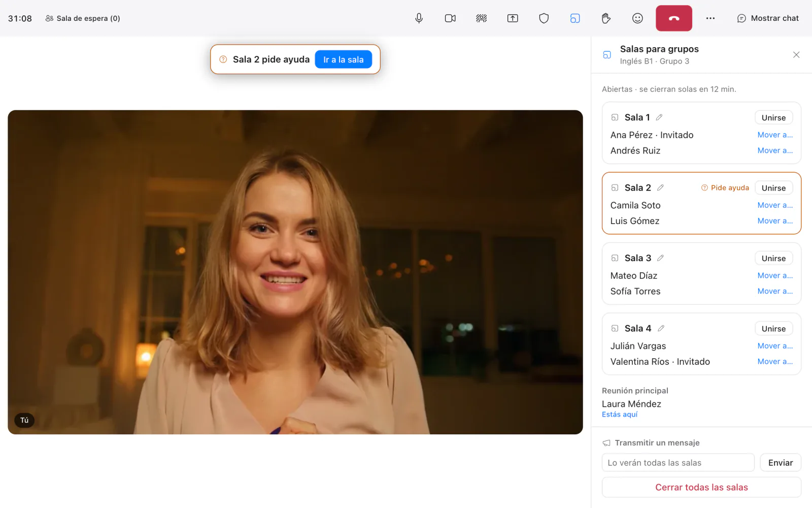Show the chat panel
The height and width of the screenshot is (508, 812).
click(768, 18)
